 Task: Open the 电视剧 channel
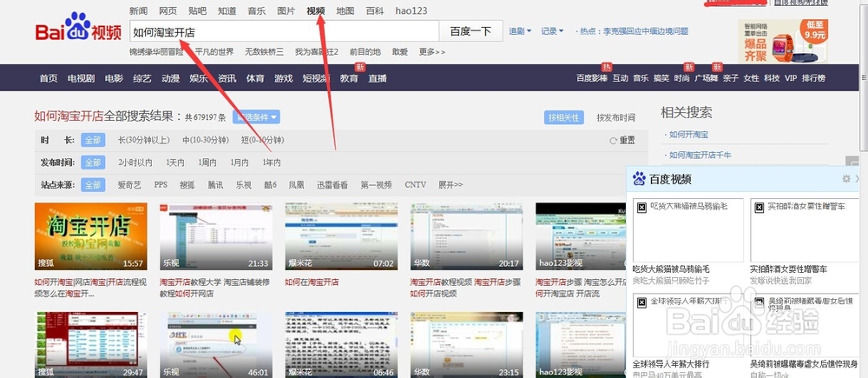81,78
